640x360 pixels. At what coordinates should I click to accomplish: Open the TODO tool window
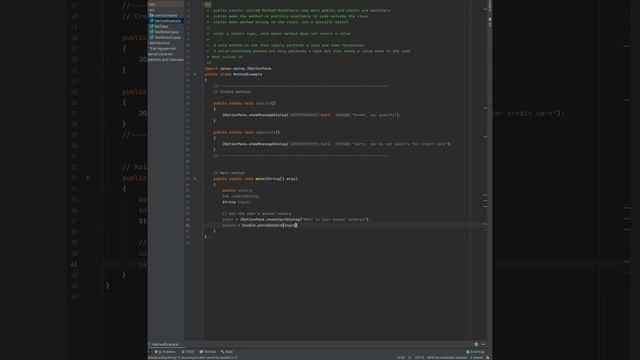[188, 352]
